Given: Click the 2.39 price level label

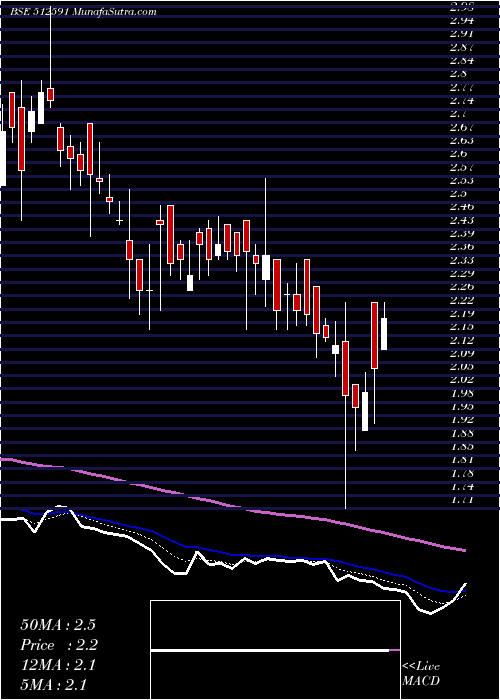Looking at the screenshot, I should (461, 233).
